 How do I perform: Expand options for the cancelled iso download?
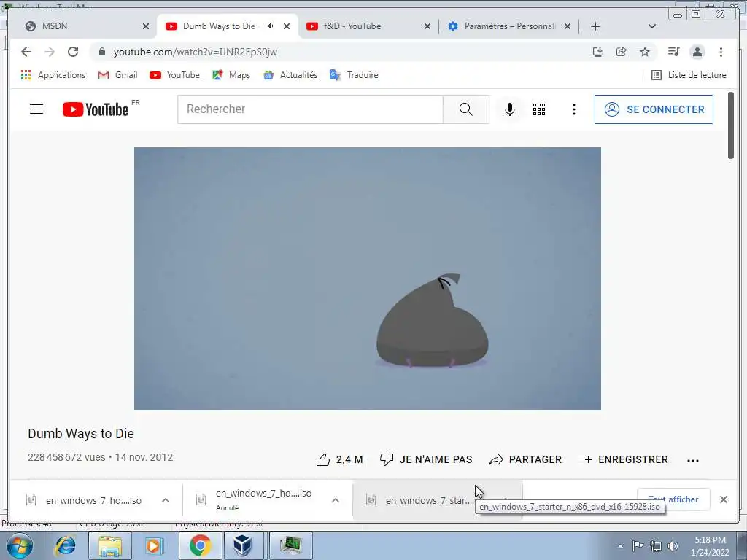[336, 500]
